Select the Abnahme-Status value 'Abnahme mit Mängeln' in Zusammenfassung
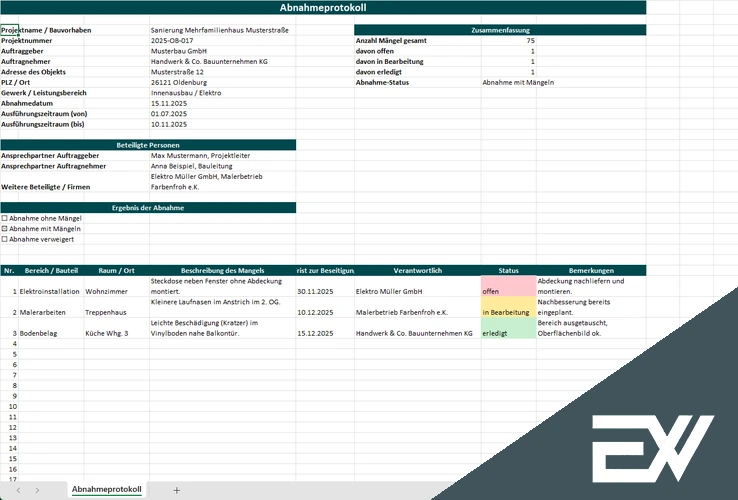Image resolution: width=738 pixels, height=500 pixels. point(518,82)
